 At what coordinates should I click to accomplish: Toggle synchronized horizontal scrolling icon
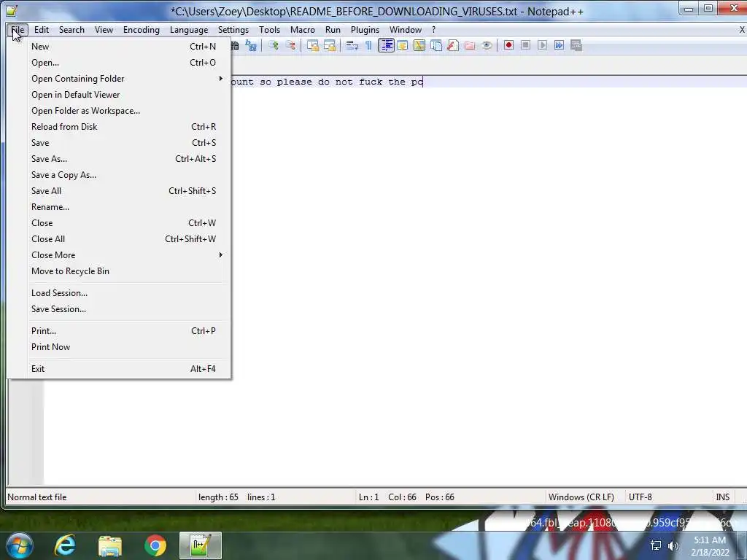coord(329,45)
